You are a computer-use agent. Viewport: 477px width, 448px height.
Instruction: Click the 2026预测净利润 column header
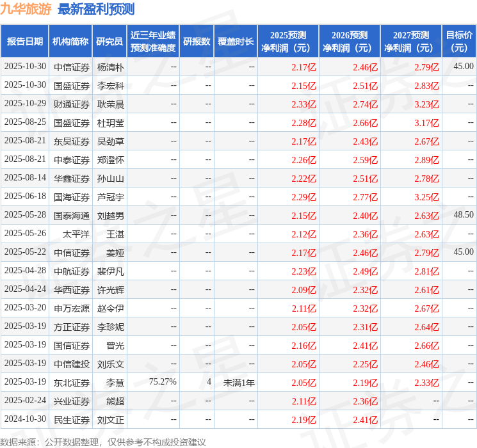[350, 42]
